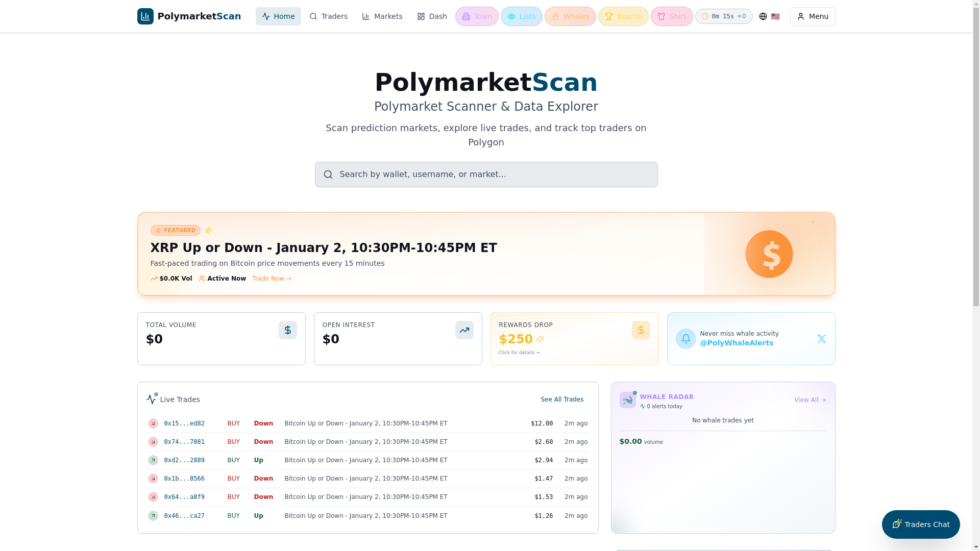This screenshot has width=980, height=551.
Task: Click the magnifier icon in search bar
Action: (328, 174)
